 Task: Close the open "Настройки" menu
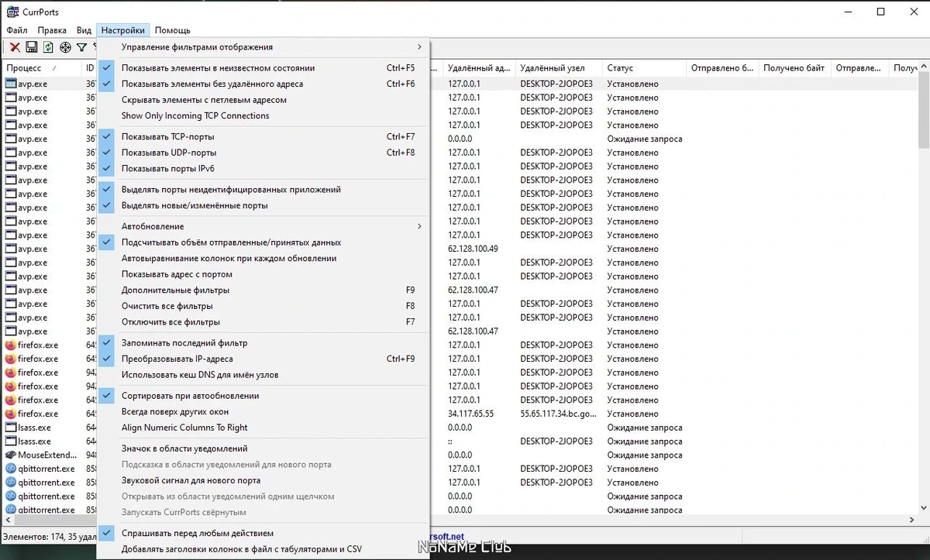122,30
